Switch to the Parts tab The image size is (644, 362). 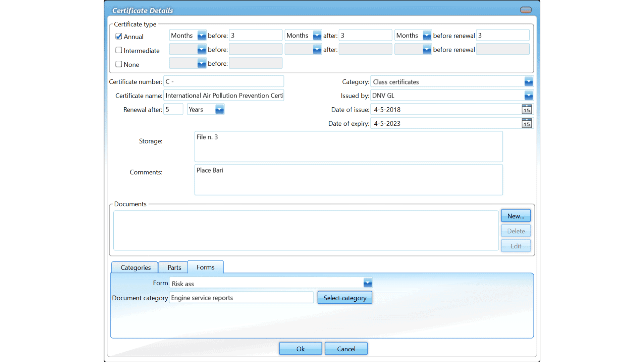(x=174, y=267)
